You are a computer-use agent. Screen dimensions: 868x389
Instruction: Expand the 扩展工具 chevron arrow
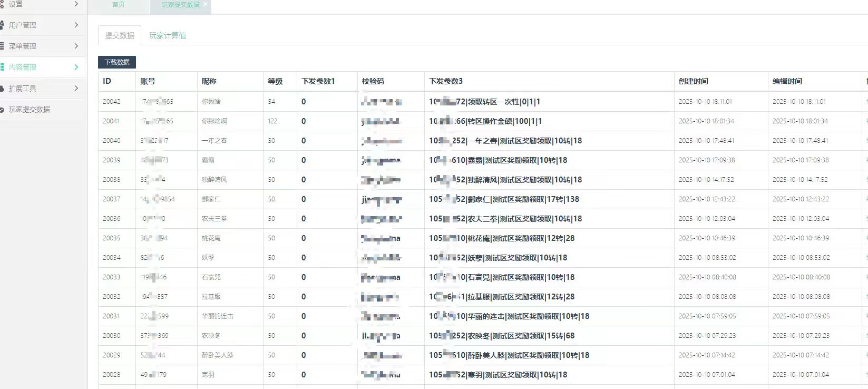[76, 88]
